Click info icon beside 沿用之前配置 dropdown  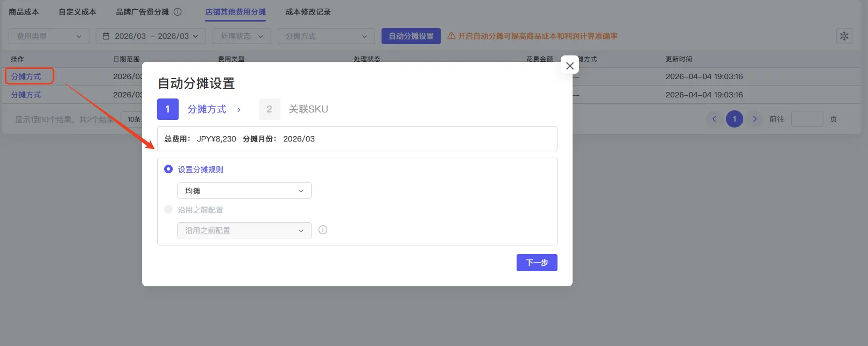pos(323,230)
